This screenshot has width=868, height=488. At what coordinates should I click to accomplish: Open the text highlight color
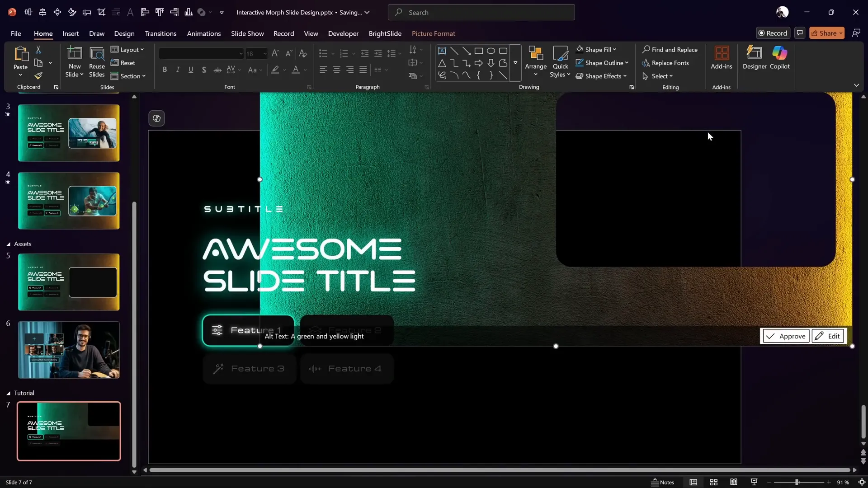[x=275, y=70]
